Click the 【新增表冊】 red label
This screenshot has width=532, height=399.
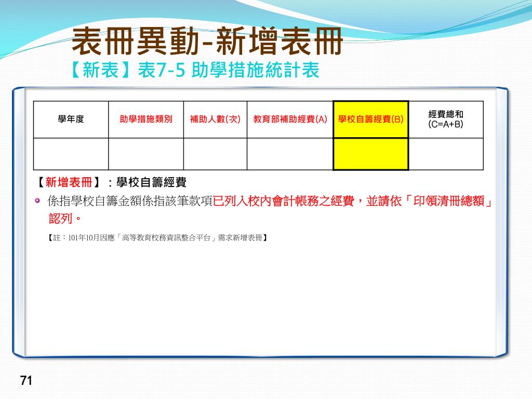tap(69, 182)
